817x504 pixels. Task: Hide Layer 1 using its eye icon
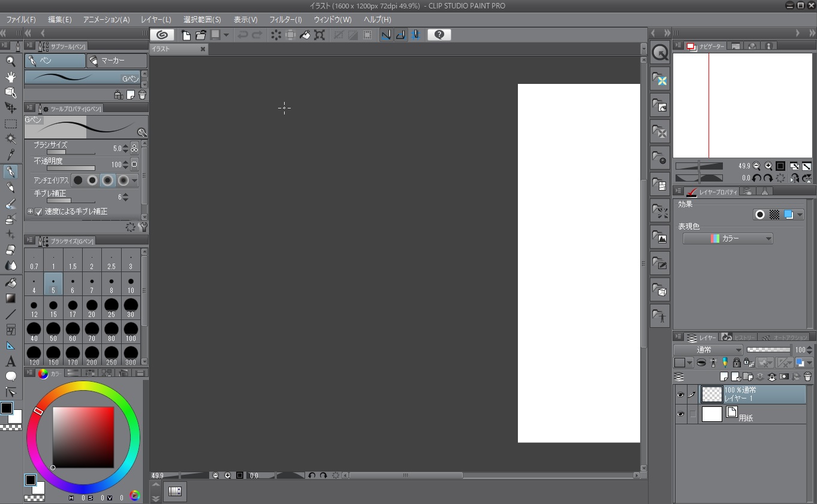(x=680, y=395)
